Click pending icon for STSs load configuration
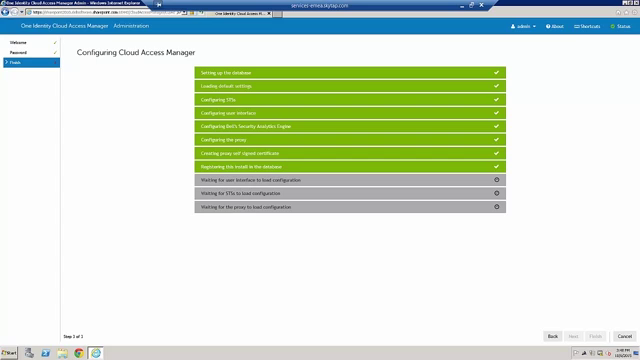This screenshot has width=640, height=360. click(497, 193)
